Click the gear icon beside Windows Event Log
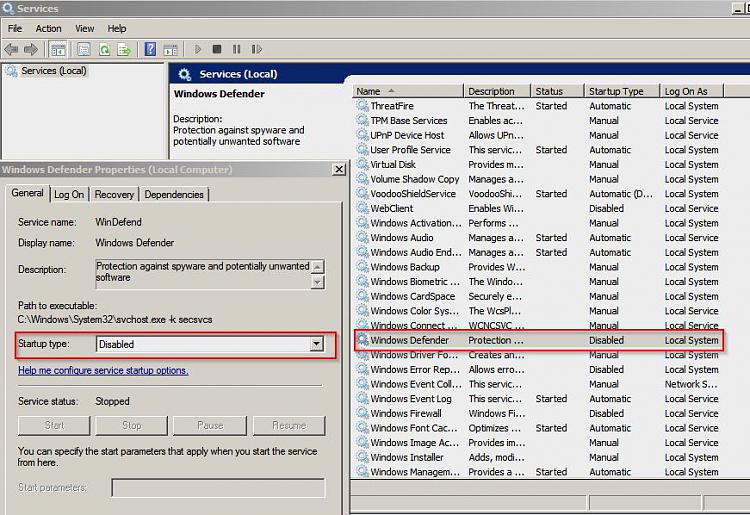This screenshot has width=750, height=515. pos(363,398)
